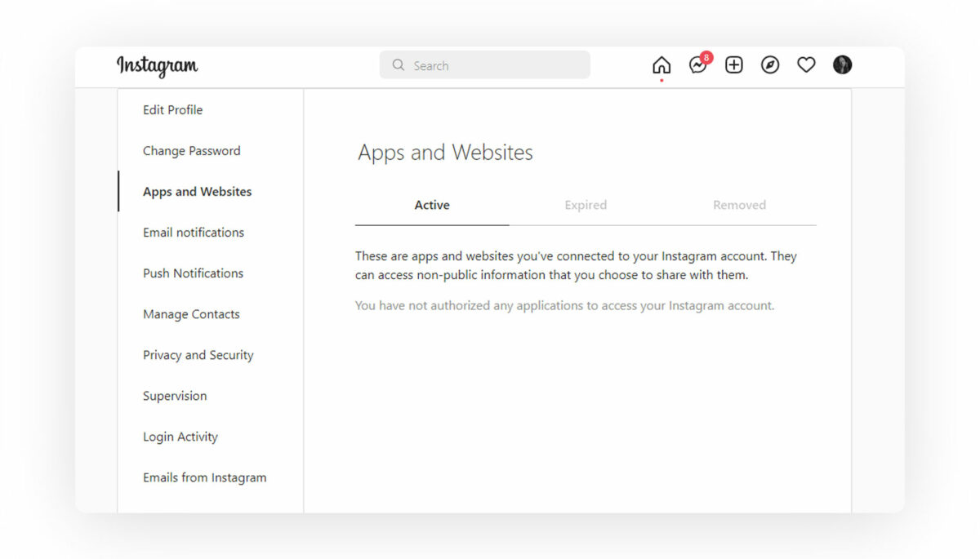Open Edit Profile settings

(172, 109)
